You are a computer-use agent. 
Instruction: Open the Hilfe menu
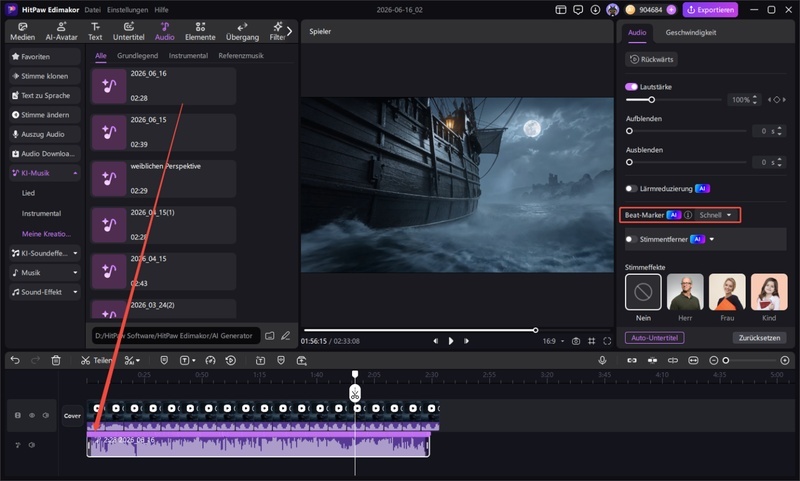pos(161,10)
